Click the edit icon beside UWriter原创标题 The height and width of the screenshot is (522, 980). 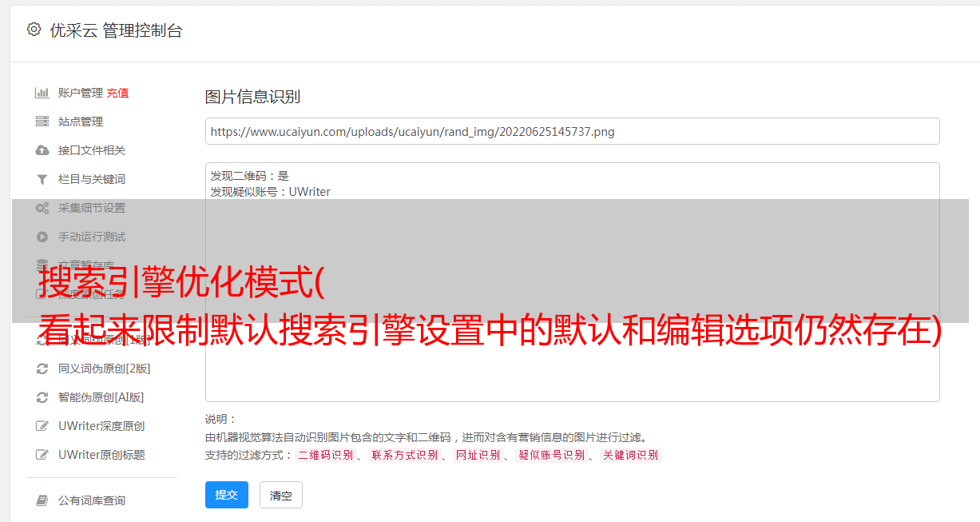click(x=42, y=455)
